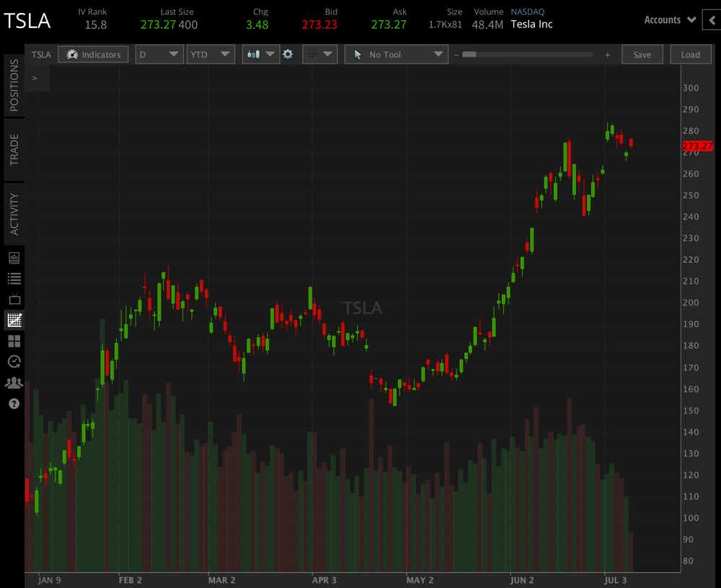Click the plus zoom-in button
Viewport: 721px width, 588px height.
tap(607, 55)
